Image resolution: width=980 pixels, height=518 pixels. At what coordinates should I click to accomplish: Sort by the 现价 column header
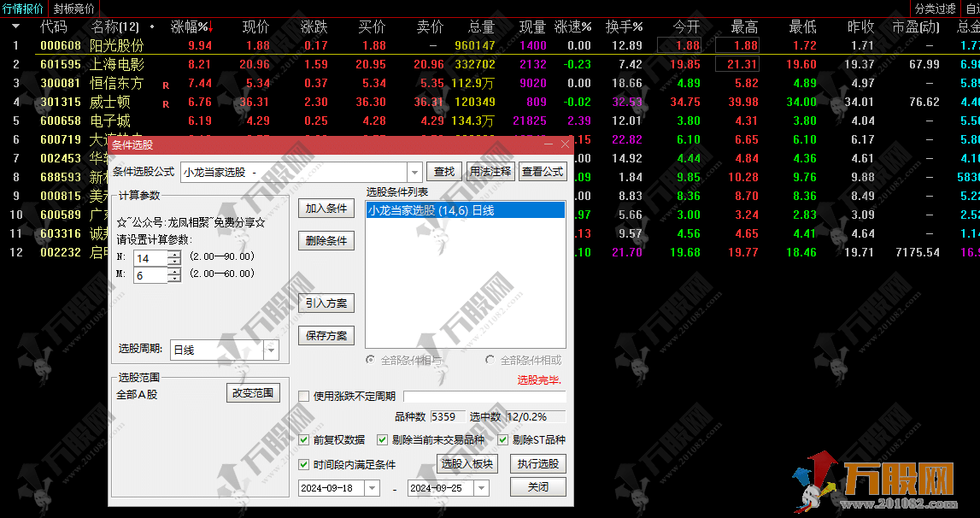coord(255,26)
